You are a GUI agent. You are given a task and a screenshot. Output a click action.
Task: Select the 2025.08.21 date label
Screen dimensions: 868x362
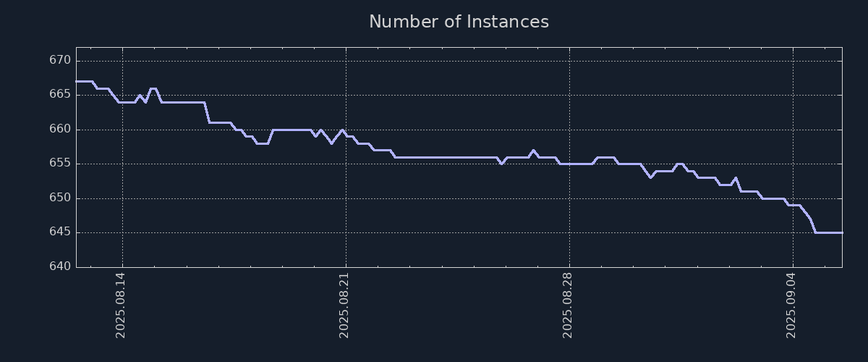(344, 305)
